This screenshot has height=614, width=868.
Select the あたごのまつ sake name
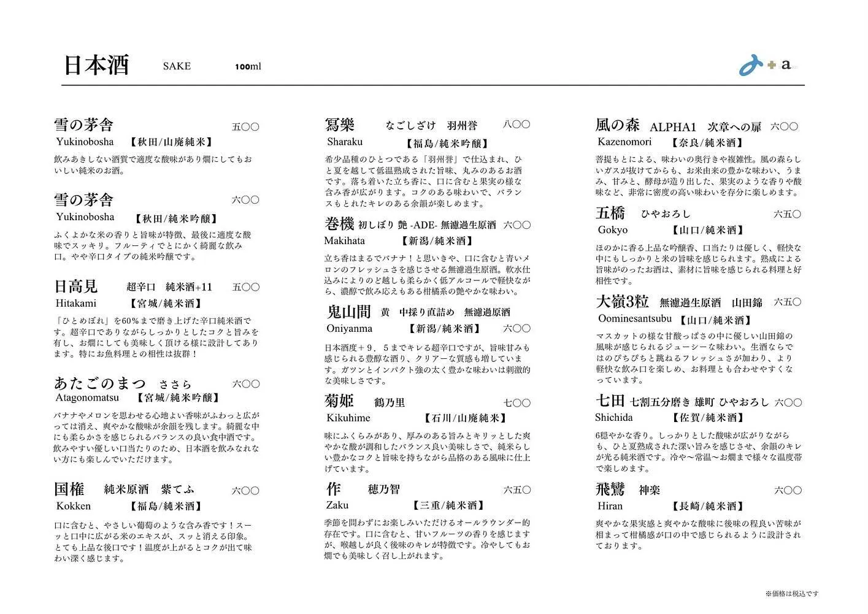point(101,383)
